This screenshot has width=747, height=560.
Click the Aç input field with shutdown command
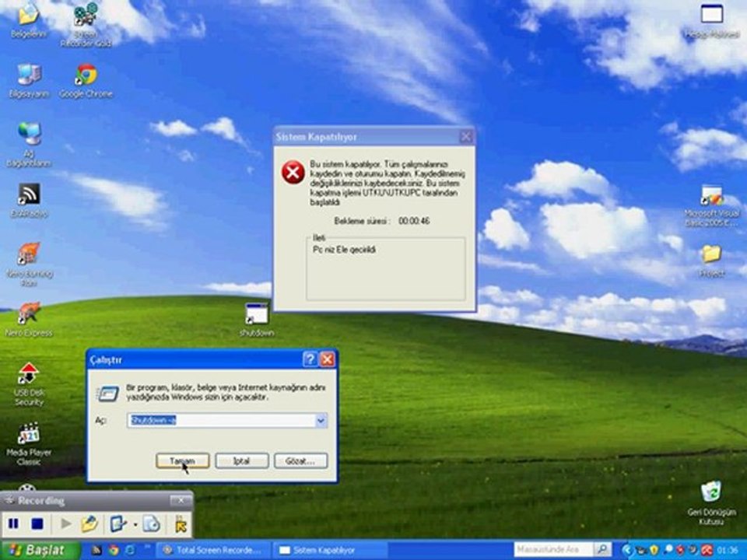(221, 420)
